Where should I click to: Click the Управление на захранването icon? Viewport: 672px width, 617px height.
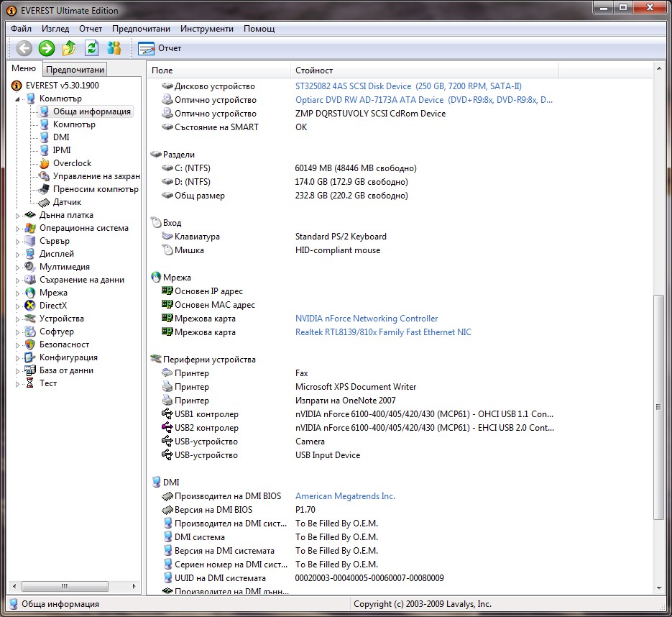coord(44,176)
